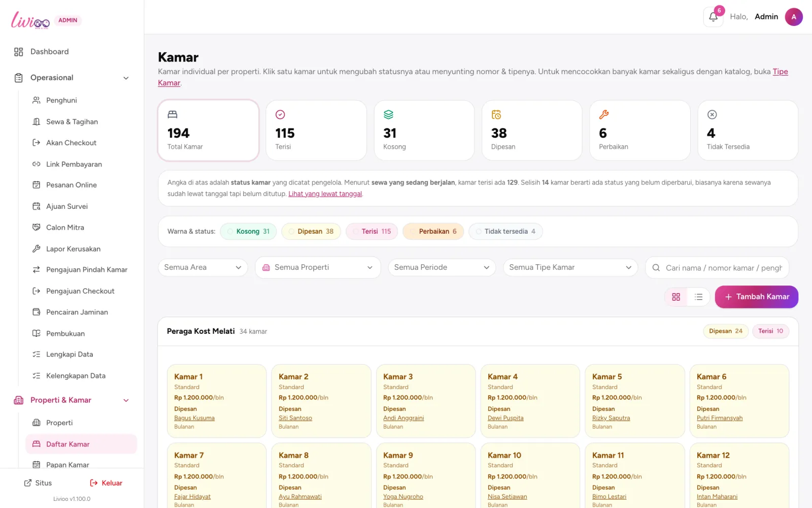Collapse the Properti & Kamar section

click(126, 400)
